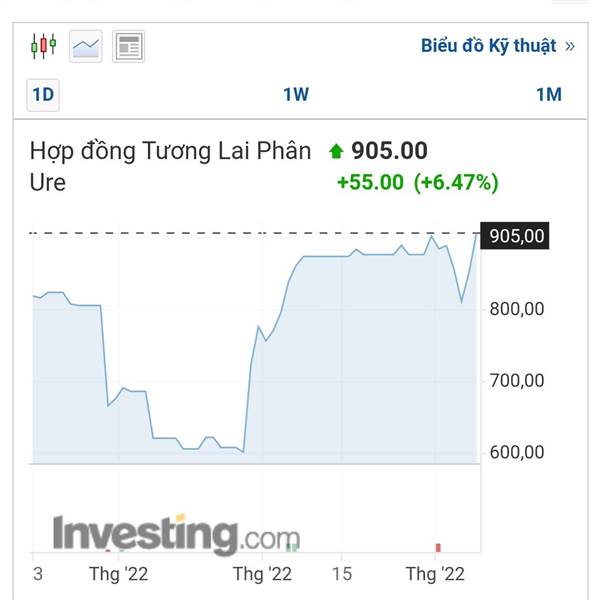Switch to candlestick chart view

pyautogui.click(x=43, y=46)
